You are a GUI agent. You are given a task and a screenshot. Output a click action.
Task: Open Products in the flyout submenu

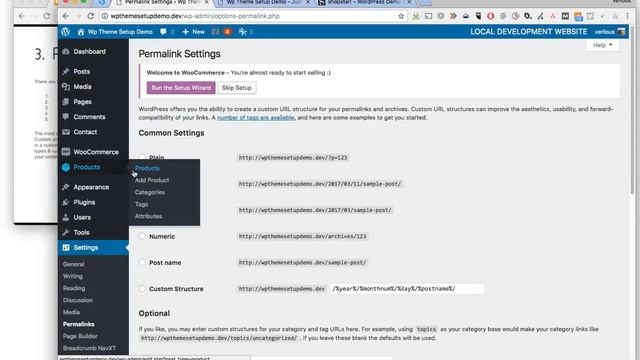point(147,168)
